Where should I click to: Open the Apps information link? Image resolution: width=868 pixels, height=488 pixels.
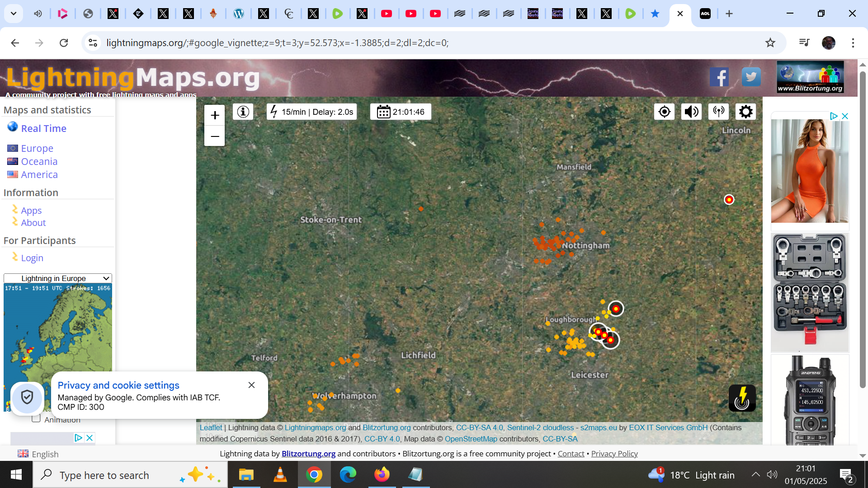31,211
